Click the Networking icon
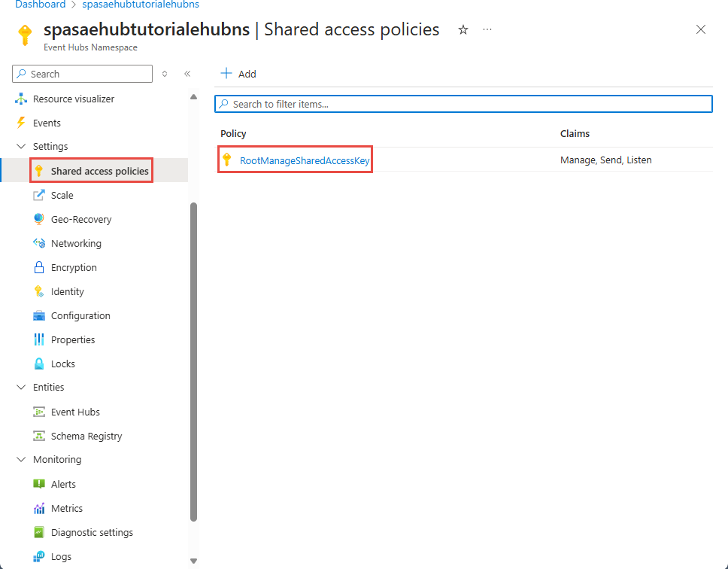 pos(38,243)
